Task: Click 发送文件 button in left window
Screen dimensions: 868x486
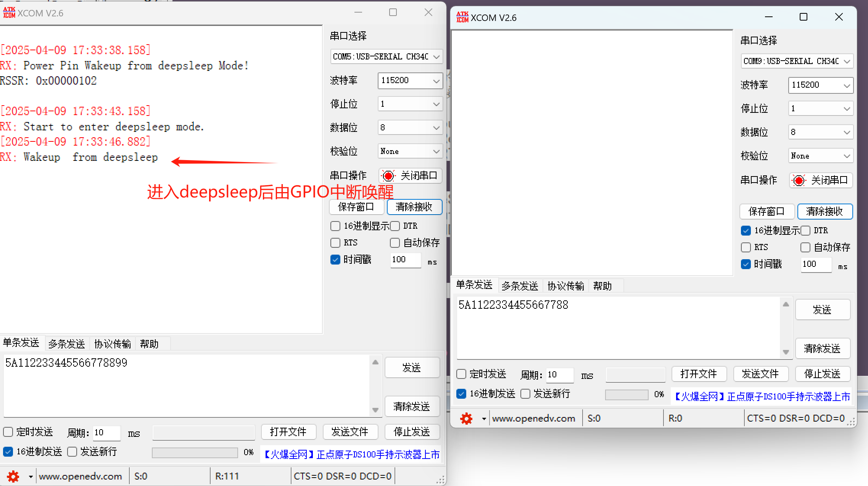Action: point(350,432)
